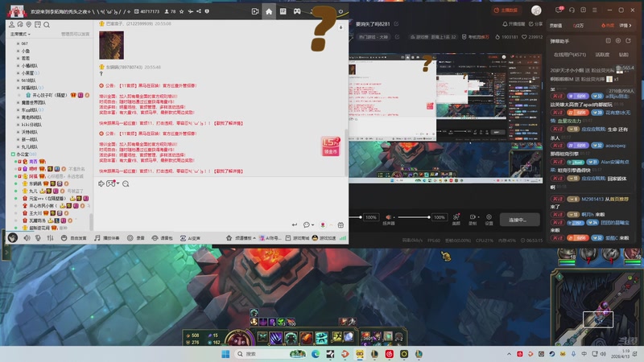Click the flower gift icon in chat input
The image size is (644, 362).
pyautogui.click(x=323, y=225)
